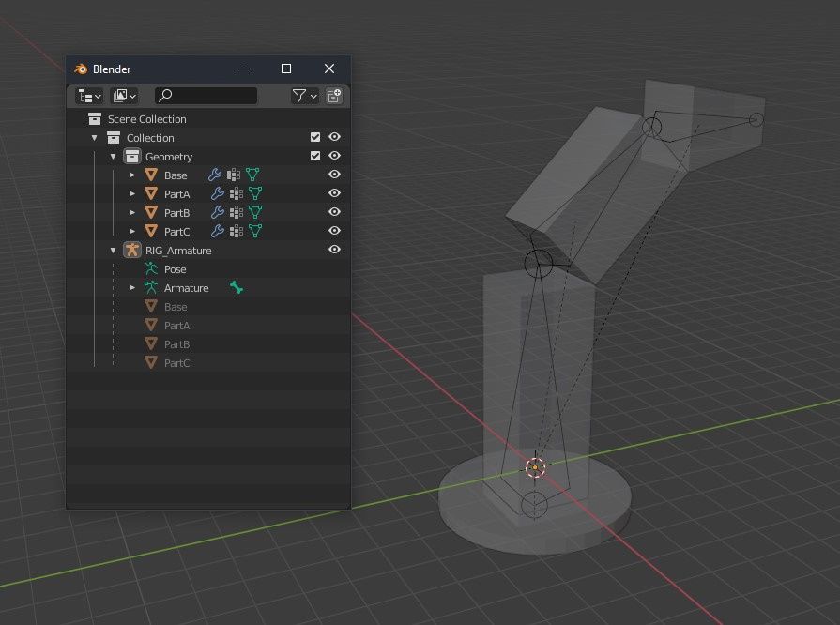Uncheck the Collection exclude checkbox
The height and width of the screenshot is (625, 840).
[315, 137]
